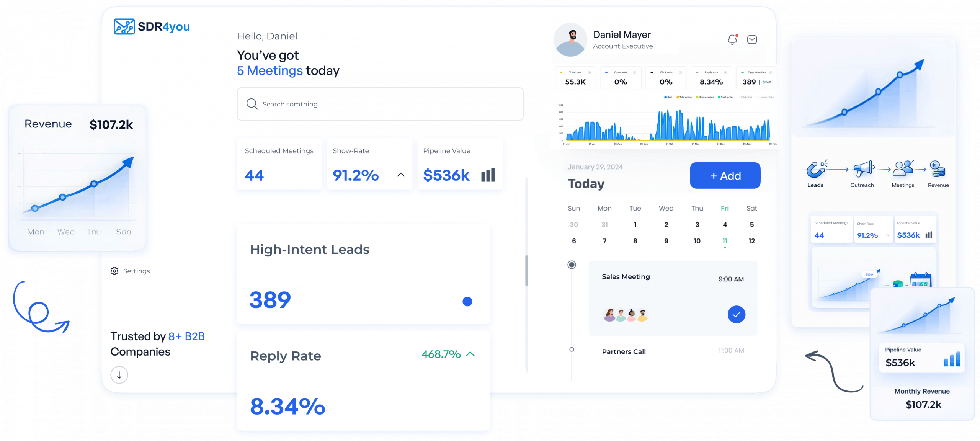This screenshot has width=980, height=441.
Task: Click the 5 Meetings link
Action: [269, 71]
